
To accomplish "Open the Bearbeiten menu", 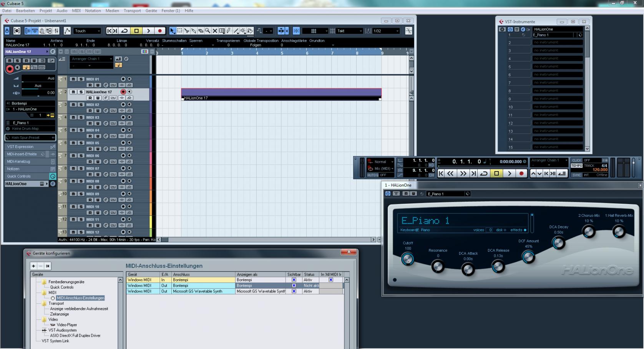I will pos(25,11).
